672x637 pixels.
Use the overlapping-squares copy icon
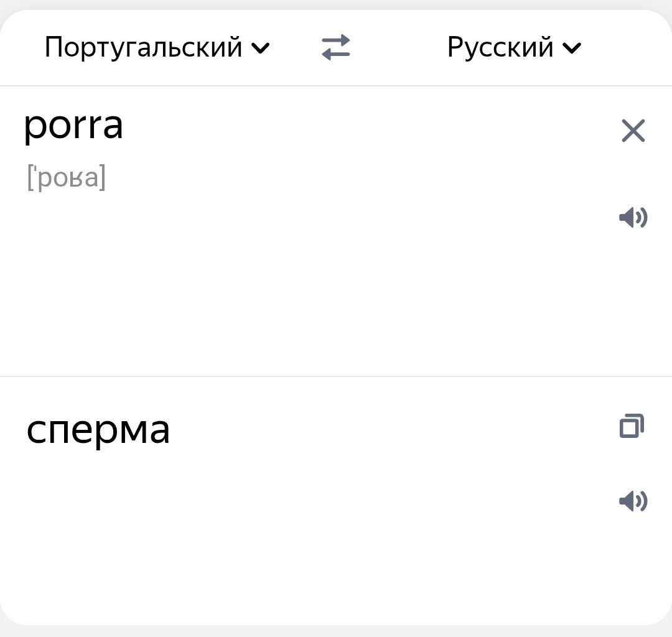632,426
